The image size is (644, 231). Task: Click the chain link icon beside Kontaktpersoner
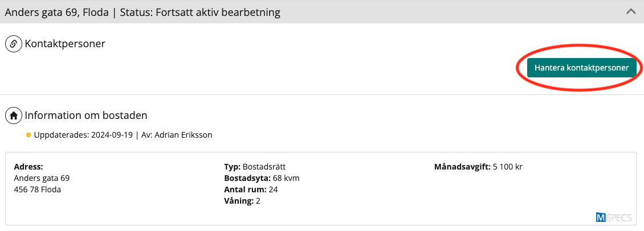tap(14, 44)
